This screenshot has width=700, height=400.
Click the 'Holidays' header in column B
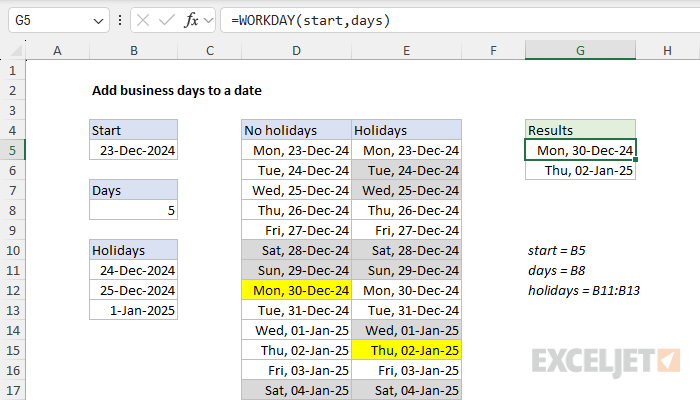(x=133, y=250)
